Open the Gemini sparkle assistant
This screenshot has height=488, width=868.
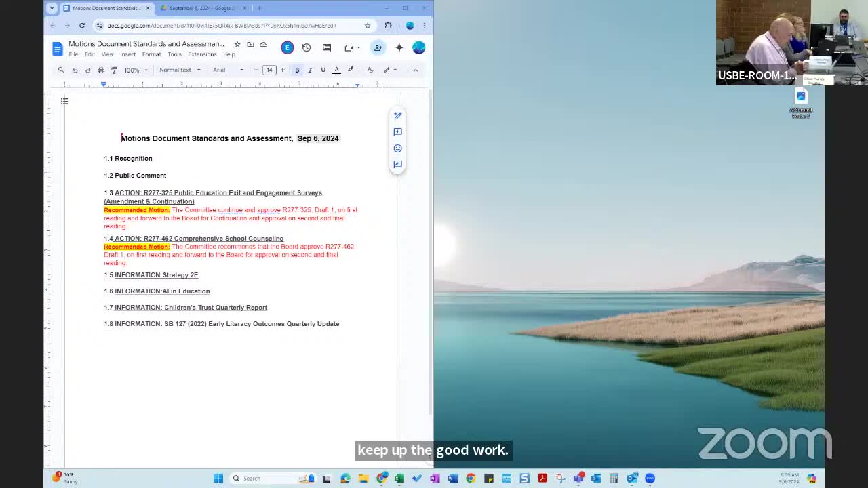pyautogui.click(x=399, y=47)
